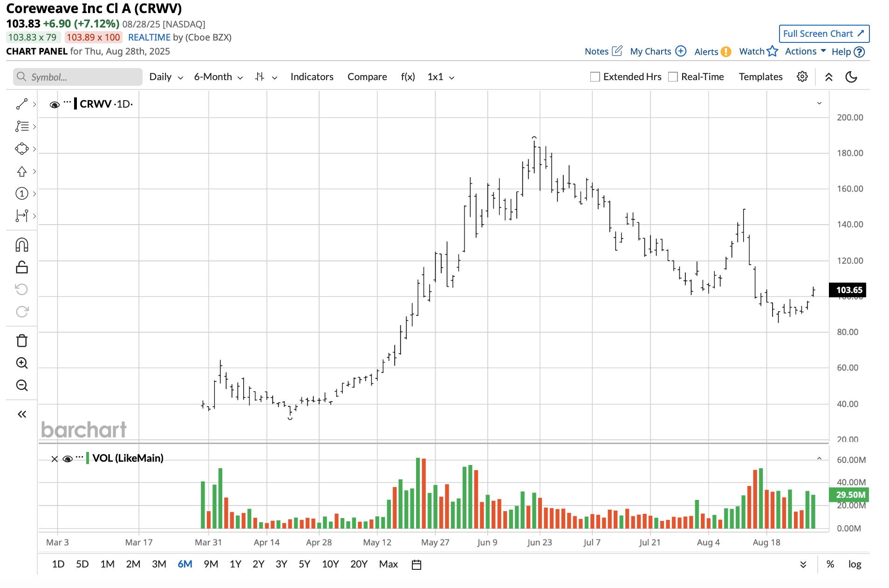This screenshot has width=889, height=588.
Task: Zoom out with the magnifier minus
Action: coord(22,385)
